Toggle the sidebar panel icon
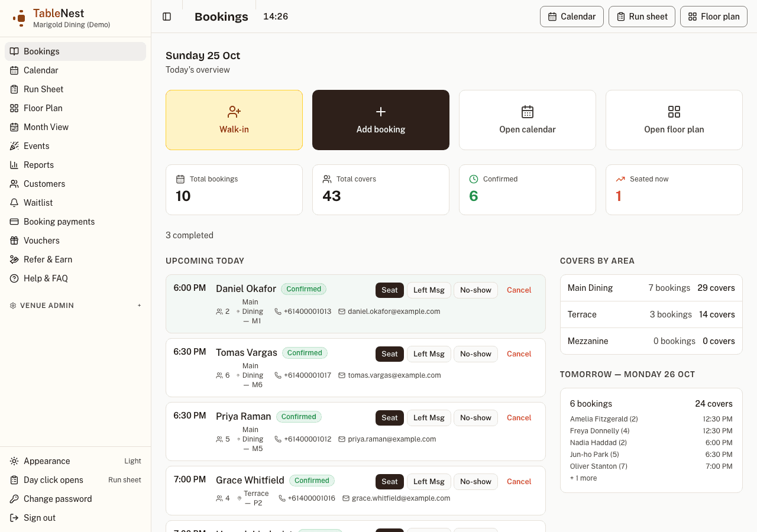The image size is (757, 532). 167,17
